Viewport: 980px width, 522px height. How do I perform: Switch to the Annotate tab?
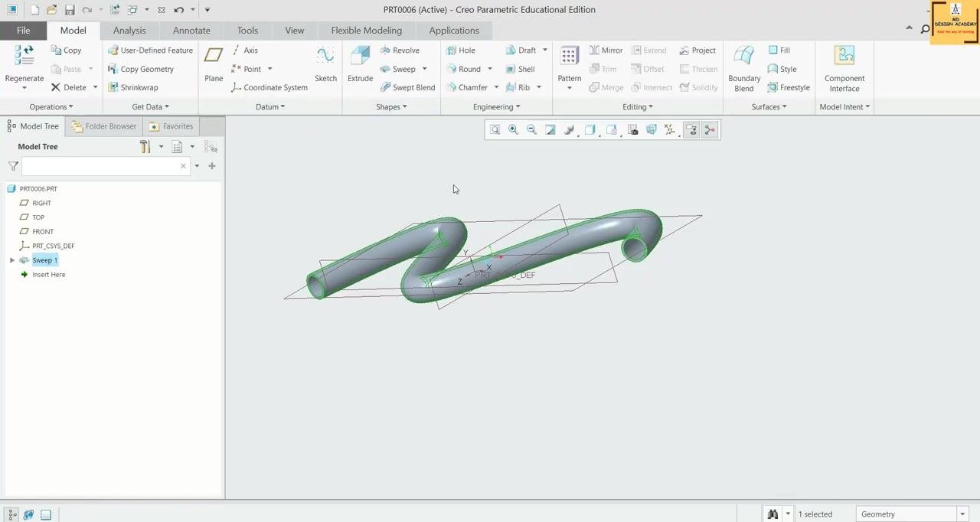191,31
